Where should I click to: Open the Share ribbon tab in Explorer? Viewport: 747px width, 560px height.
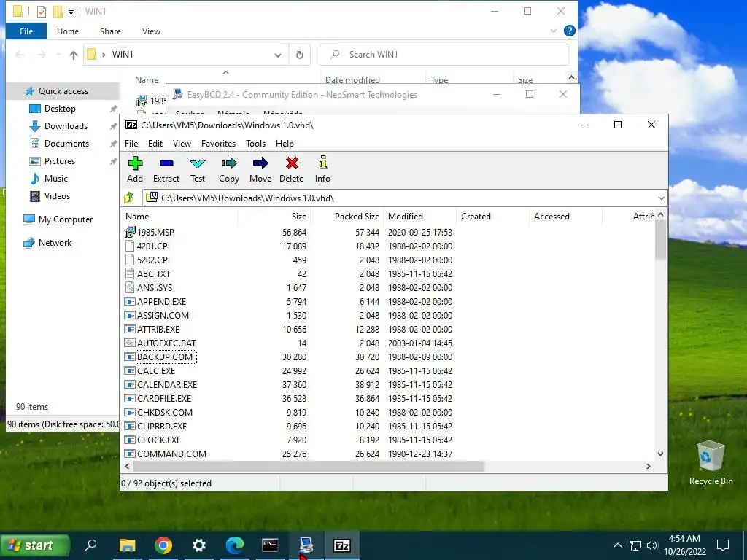click(110, 31)
